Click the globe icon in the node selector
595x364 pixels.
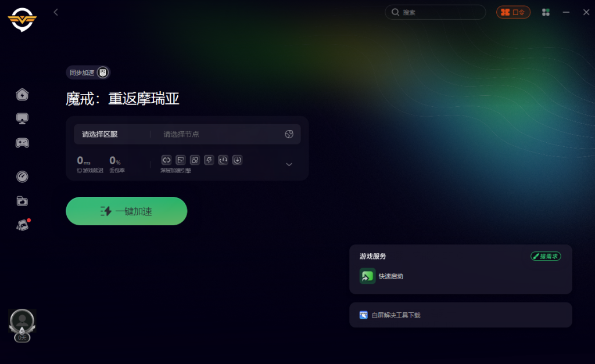pos(289,134)
